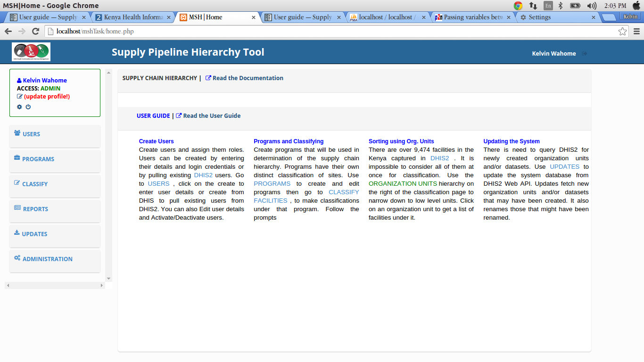Click the external-link icon beside Read the User Guide
The height and width of the screenshot is (362, 644).
click(x=179, y=116)
